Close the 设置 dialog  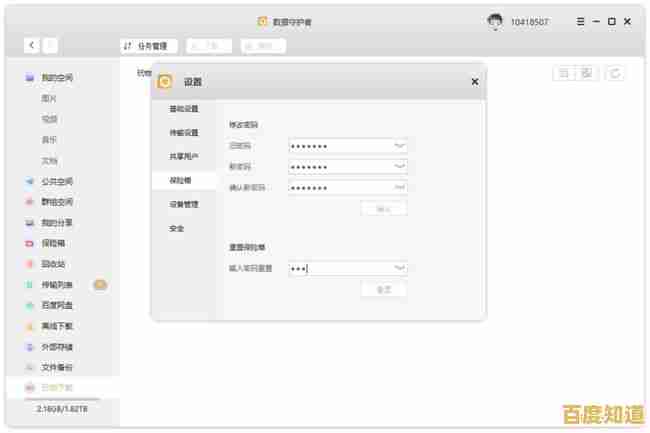click(475, 82)
